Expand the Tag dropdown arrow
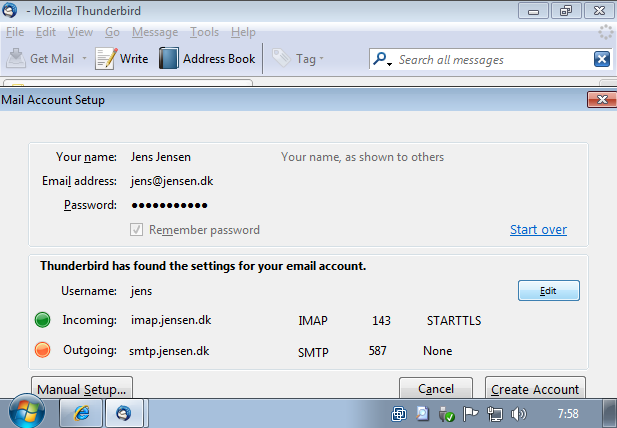This screenshot has width=617, height=428. pos(321,59)
